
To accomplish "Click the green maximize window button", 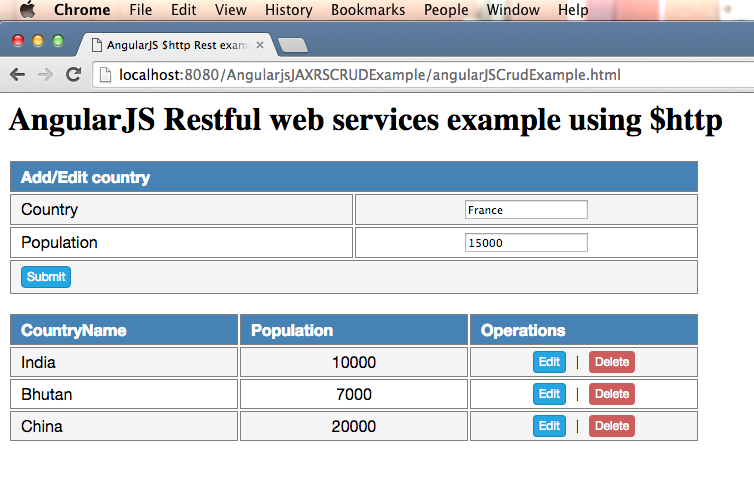I will click(58, 41).
